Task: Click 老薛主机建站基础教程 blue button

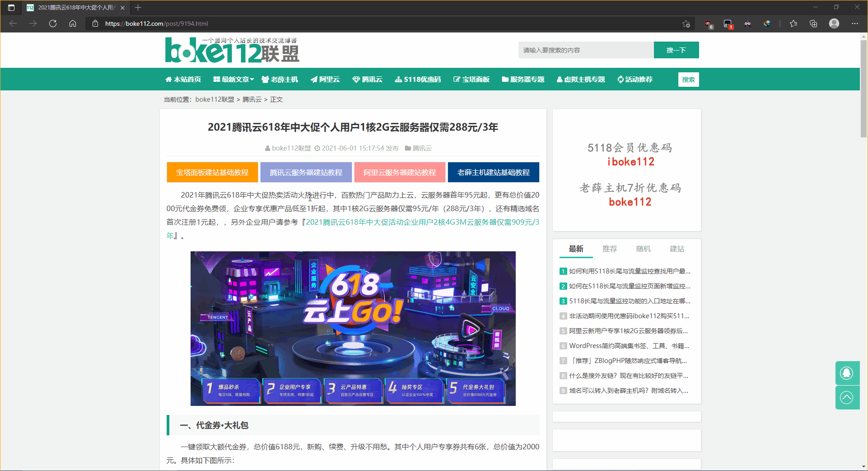Action: pos(494,172)
